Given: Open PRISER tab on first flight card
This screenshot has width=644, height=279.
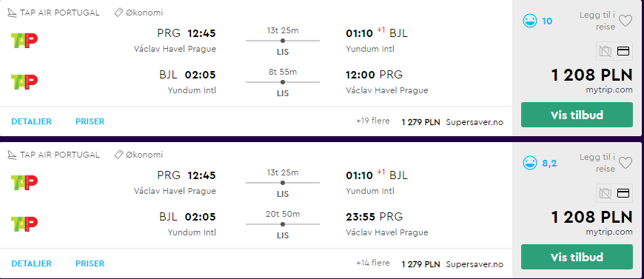Looking at the screenshot, I should click(90, 121).
